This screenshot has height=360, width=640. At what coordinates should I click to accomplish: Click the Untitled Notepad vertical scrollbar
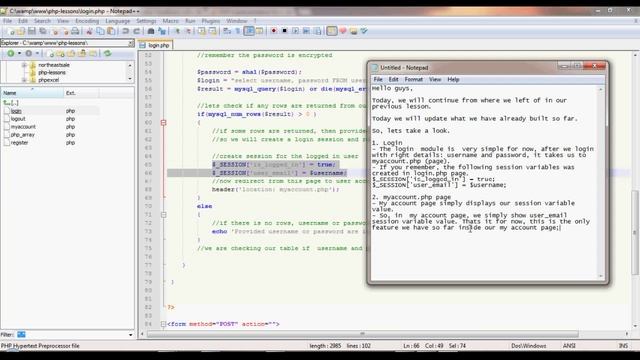(x=600, y=182)
